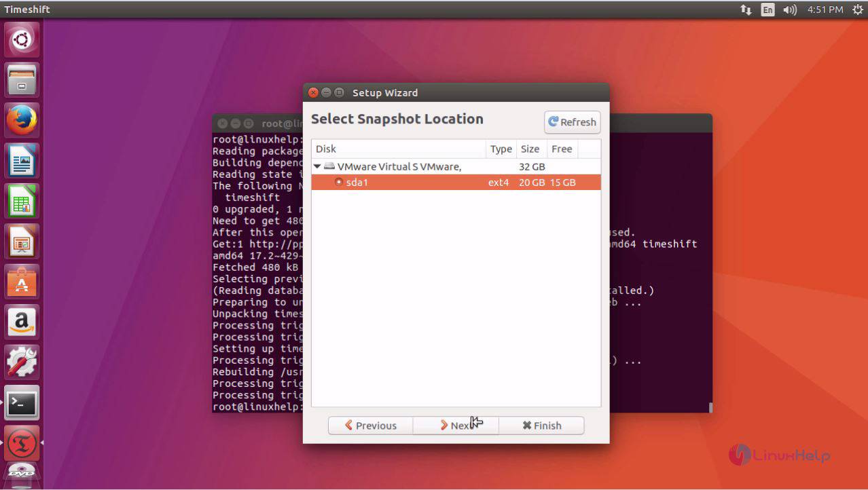
Task: Click the 20 GB size value for sda1
Action: tap(532, 183)
